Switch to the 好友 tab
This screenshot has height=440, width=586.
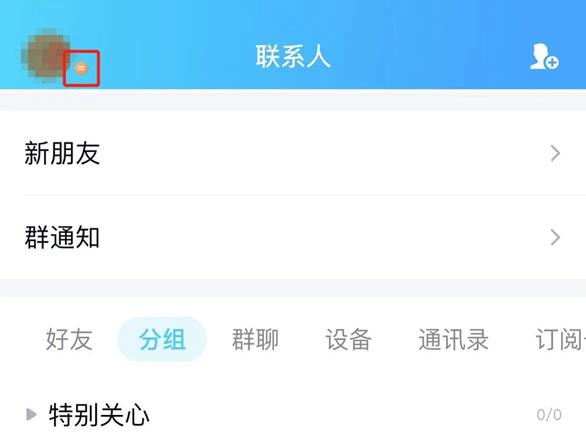click(69, 339)
